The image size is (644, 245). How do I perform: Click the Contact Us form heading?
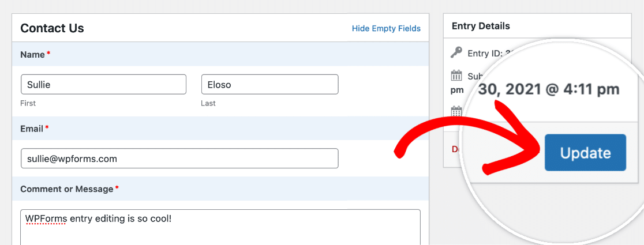pyautogui.click(x=52, y=28)
